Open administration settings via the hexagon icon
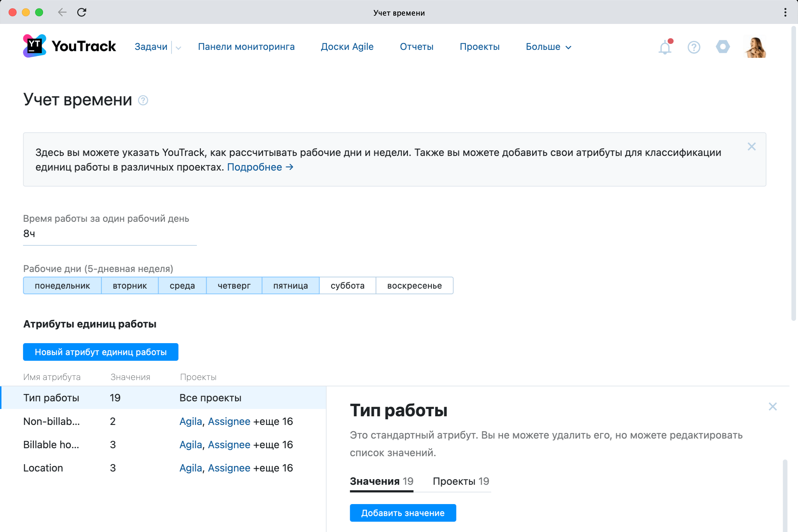Image resolution: width=798 pixels, height=532 pixels. (x=723, y=47)
